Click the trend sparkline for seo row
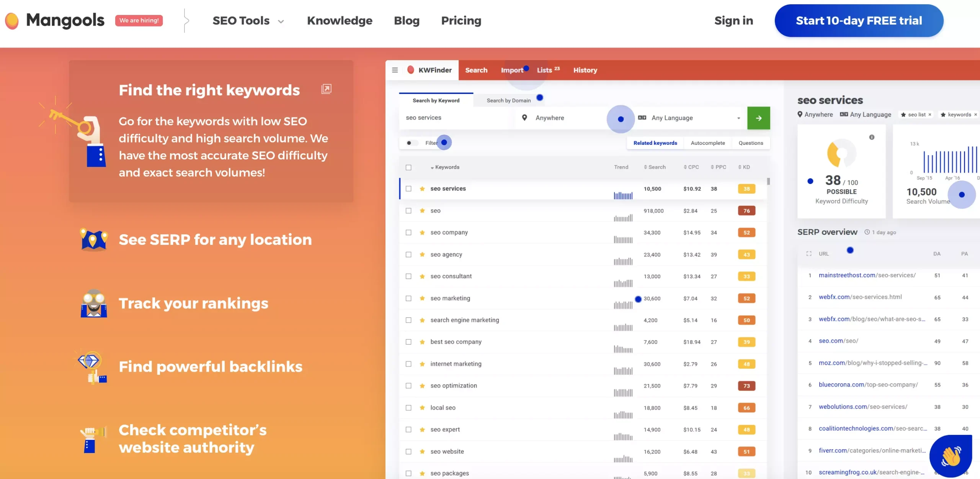980x479 pixels. tap(623, 218)
